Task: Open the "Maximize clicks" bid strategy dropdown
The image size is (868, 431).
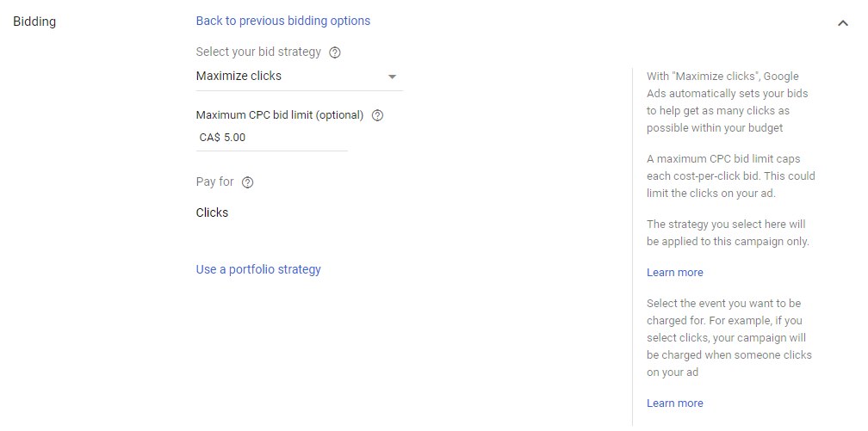Action: click(x=293, y=76)
